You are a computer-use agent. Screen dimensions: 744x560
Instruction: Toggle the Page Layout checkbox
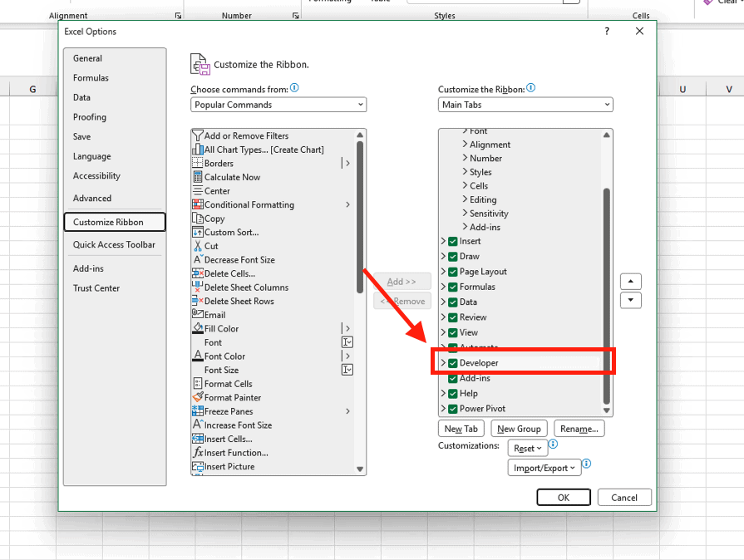[453, 272]
